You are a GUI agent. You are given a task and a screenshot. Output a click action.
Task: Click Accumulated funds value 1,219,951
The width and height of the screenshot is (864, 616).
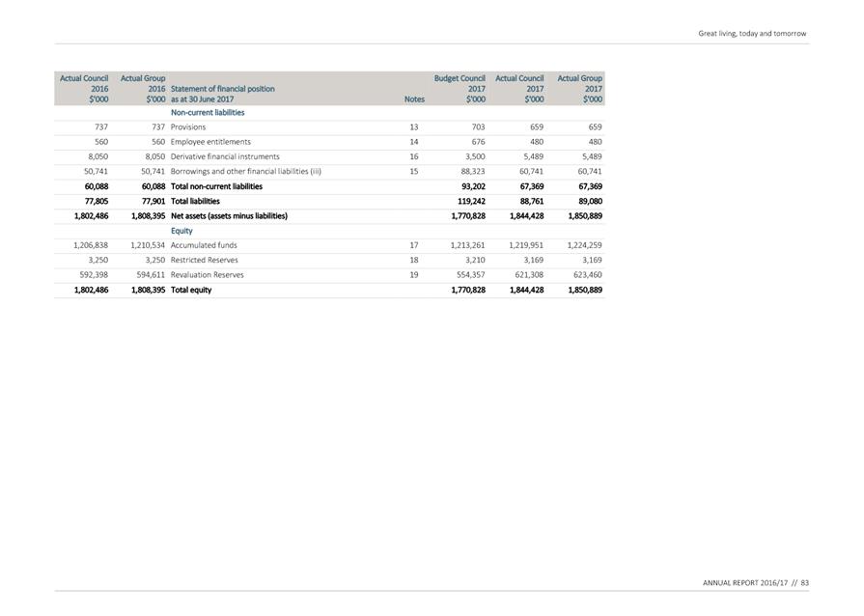point(526,245)
